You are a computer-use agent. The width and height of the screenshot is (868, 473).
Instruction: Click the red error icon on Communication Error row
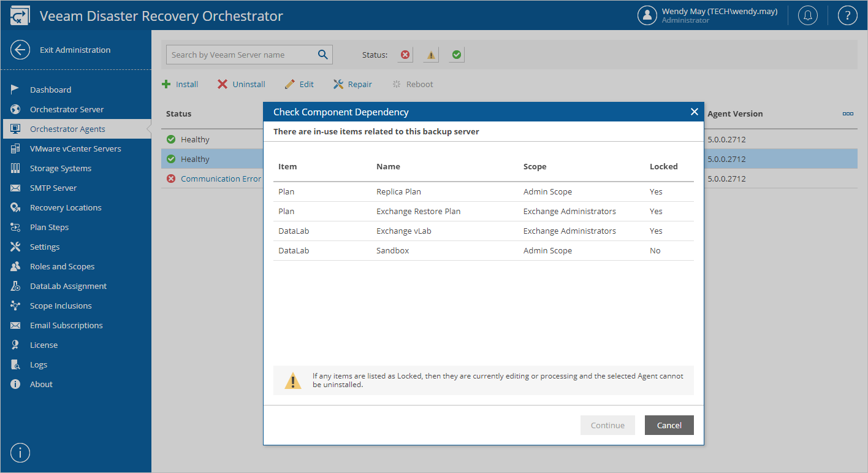point(171,179)
